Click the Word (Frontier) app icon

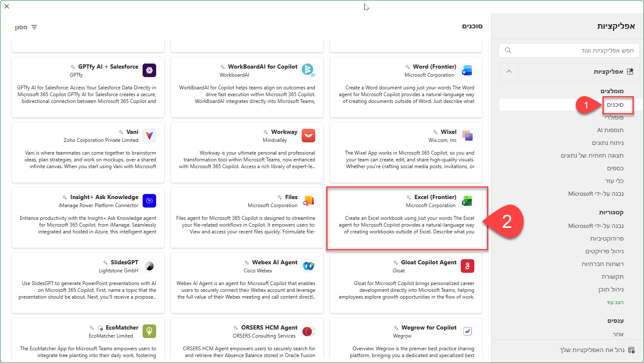pos(467,70)
